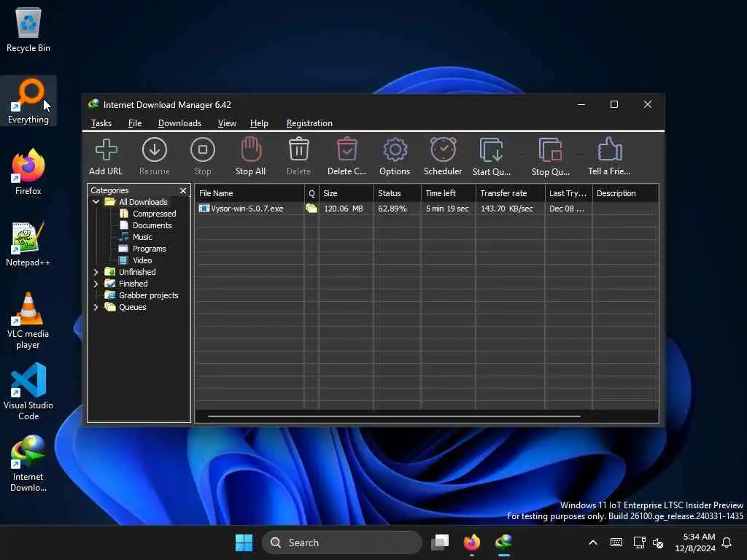Click the Stop Queue icon
This screenshot has height=560, width=747.
[551, 149]
